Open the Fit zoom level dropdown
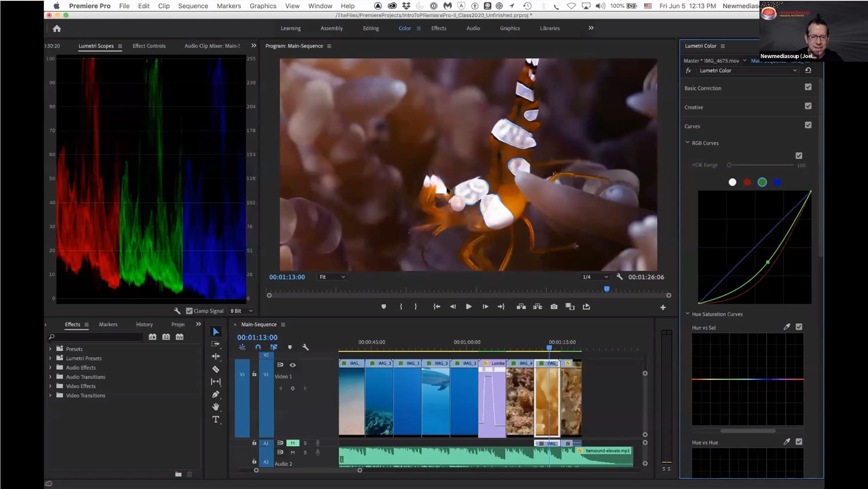 click(332, 277)
